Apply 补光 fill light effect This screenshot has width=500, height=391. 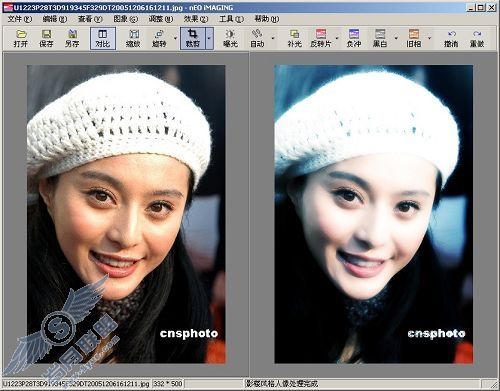click(x=294, y=38)
